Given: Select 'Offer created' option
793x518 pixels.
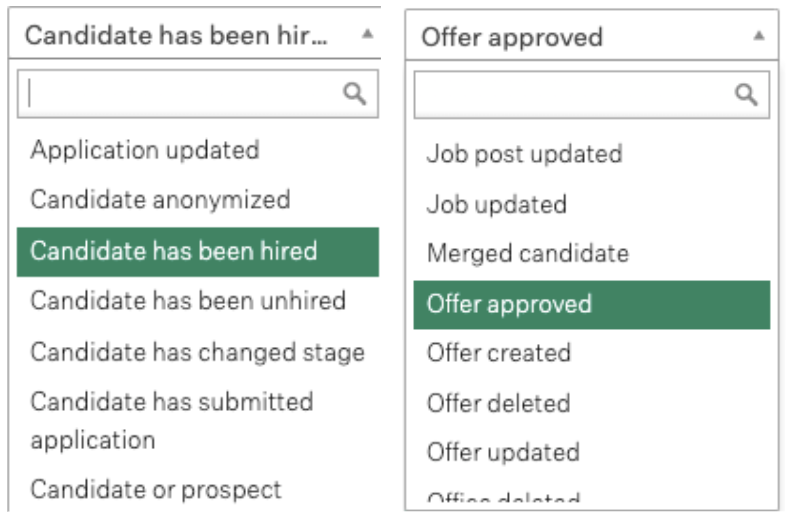Looking at the screenshot, I should [592, 353].
